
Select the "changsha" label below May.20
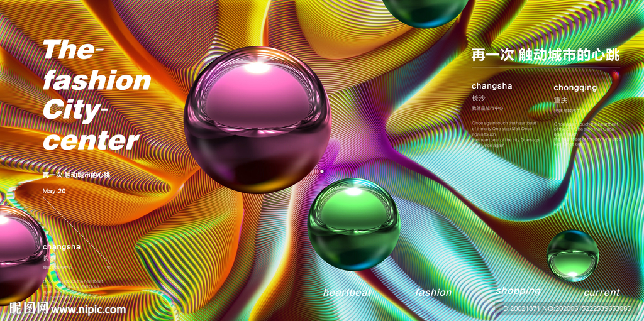(62, 247)
